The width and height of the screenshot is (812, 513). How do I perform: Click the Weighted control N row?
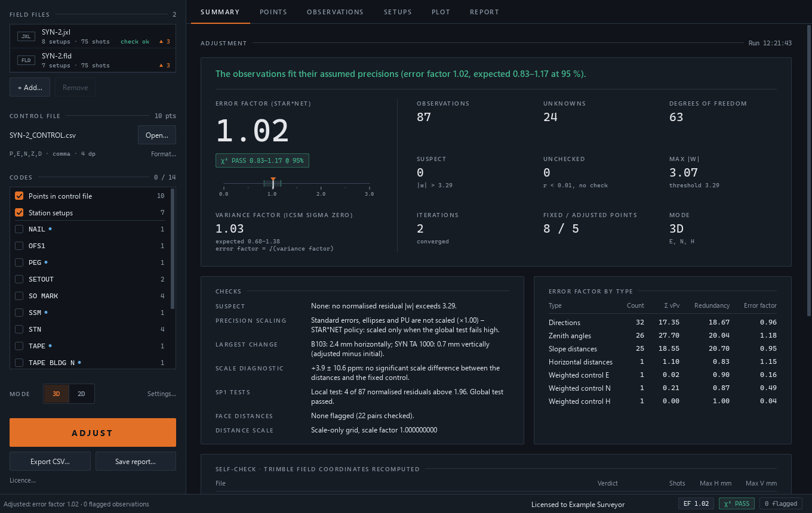click(x=663, y=388)
